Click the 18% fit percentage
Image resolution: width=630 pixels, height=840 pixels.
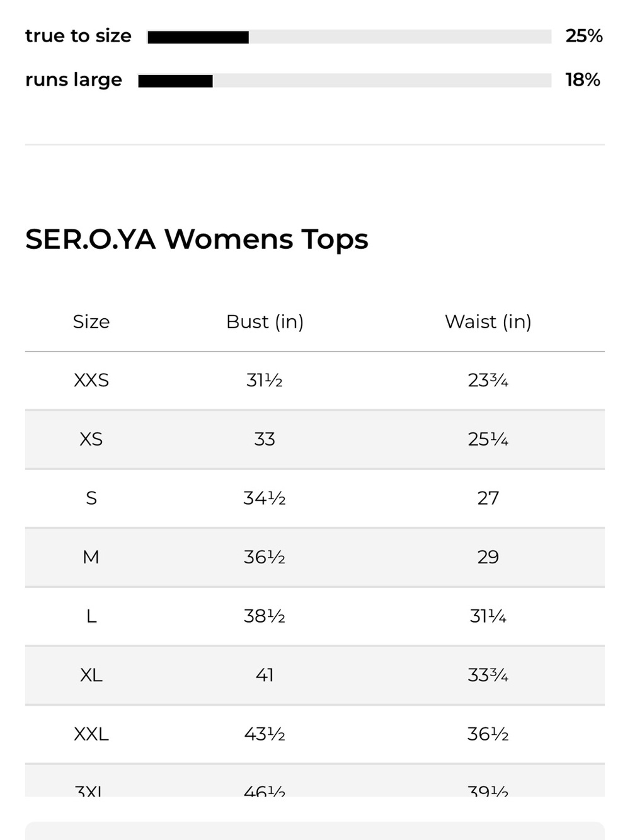(583, 80)
